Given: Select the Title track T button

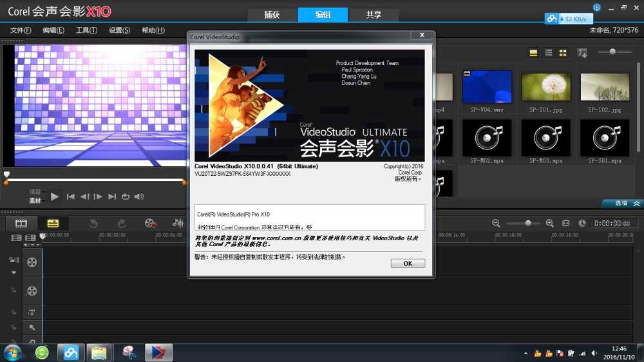Looking at the screenshot, I should coord(32,312).
